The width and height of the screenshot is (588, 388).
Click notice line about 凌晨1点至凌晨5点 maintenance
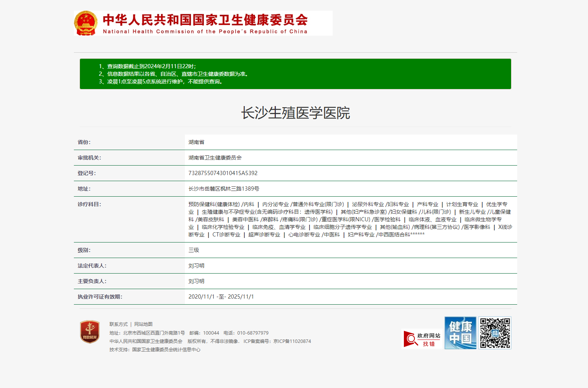point(161,81)
